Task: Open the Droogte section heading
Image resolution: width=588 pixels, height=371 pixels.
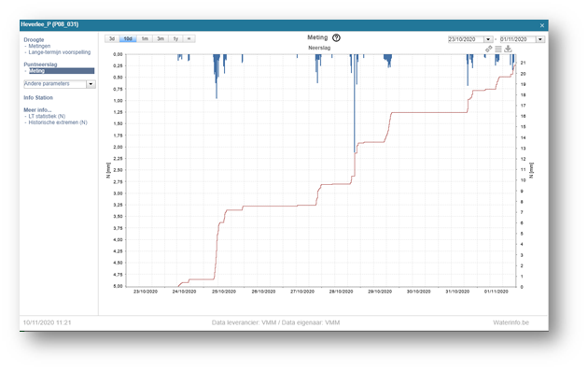Action: click(x=34, y=39)
